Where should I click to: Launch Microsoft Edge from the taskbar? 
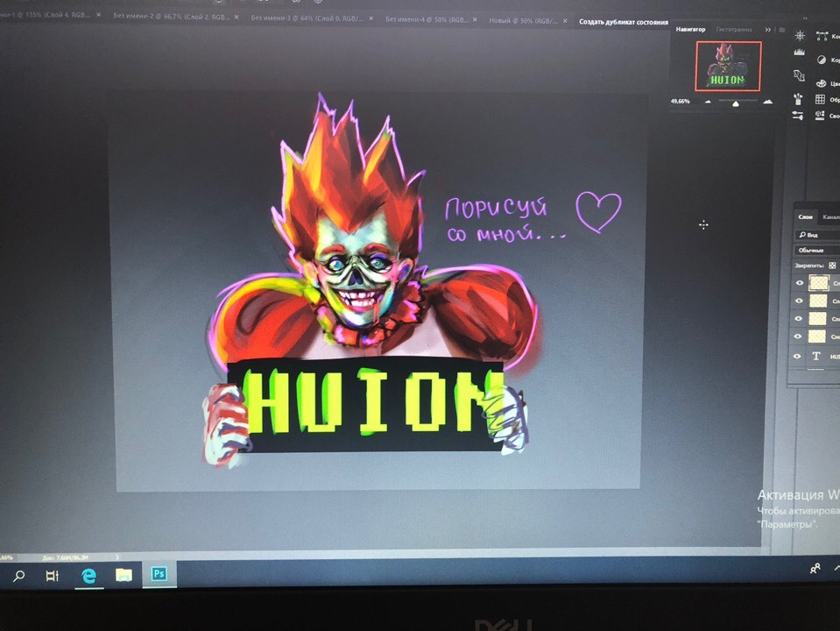click(x=88, y=576)
